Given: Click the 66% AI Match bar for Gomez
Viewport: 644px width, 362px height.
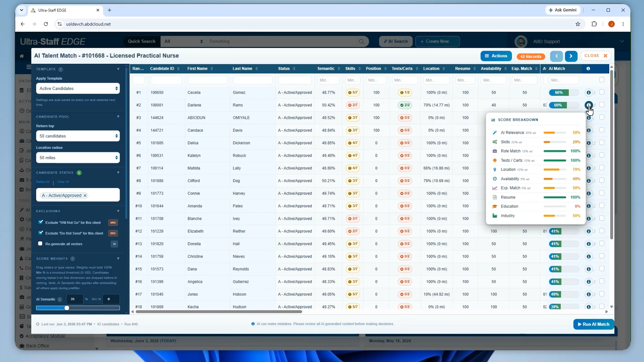Looking at the screenshot, I should 564,93.
